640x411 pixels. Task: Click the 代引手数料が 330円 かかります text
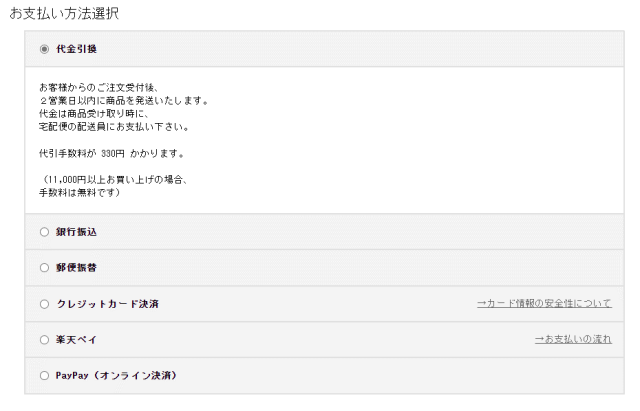tap(112, 153)
